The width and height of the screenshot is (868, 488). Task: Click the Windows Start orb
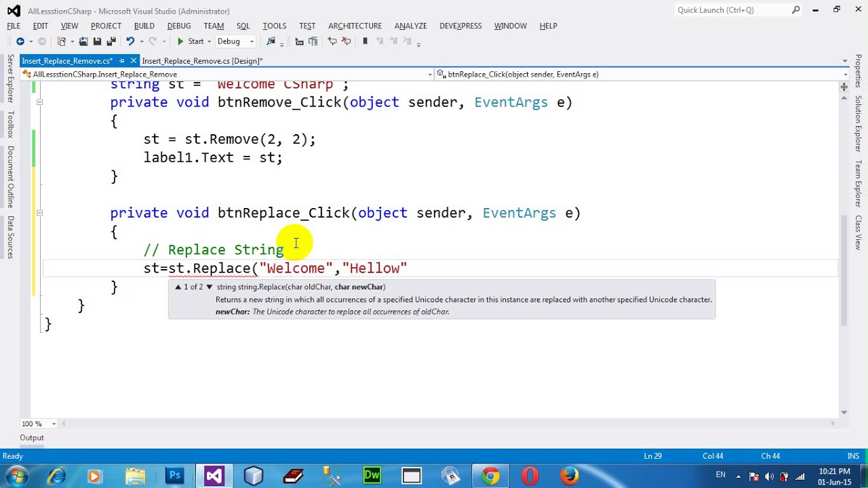[16, 476]
